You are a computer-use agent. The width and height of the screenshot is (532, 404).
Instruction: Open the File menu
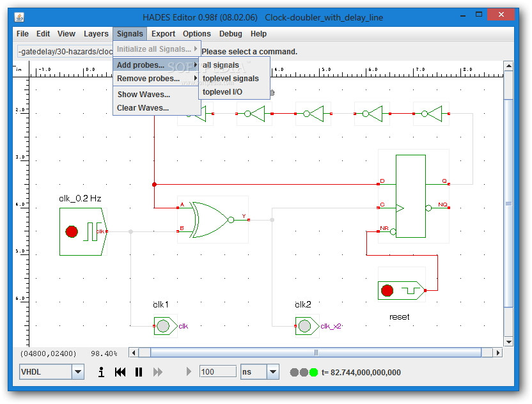[22, 34]
